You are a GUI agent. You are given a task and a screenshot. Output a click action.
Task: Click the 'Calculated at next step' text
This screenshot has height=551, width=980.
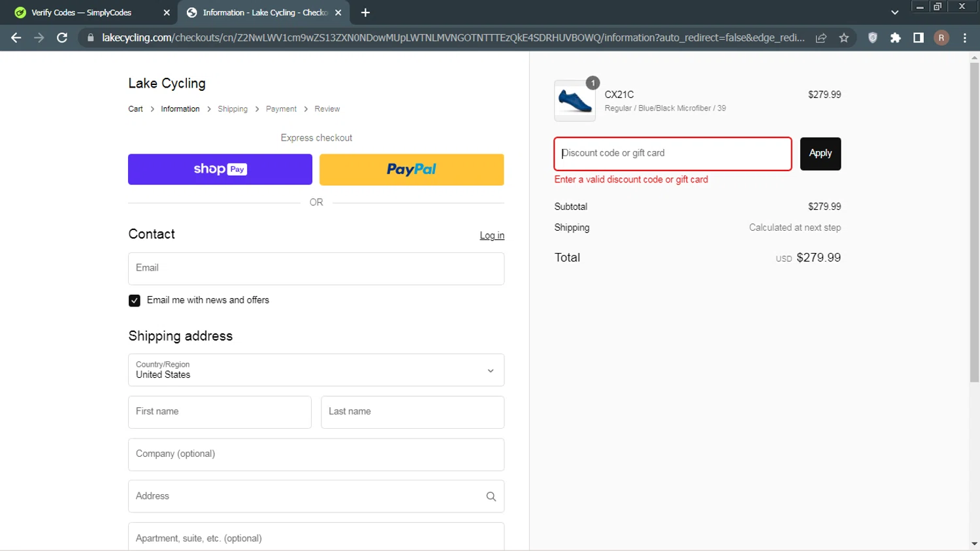point(795,227)
